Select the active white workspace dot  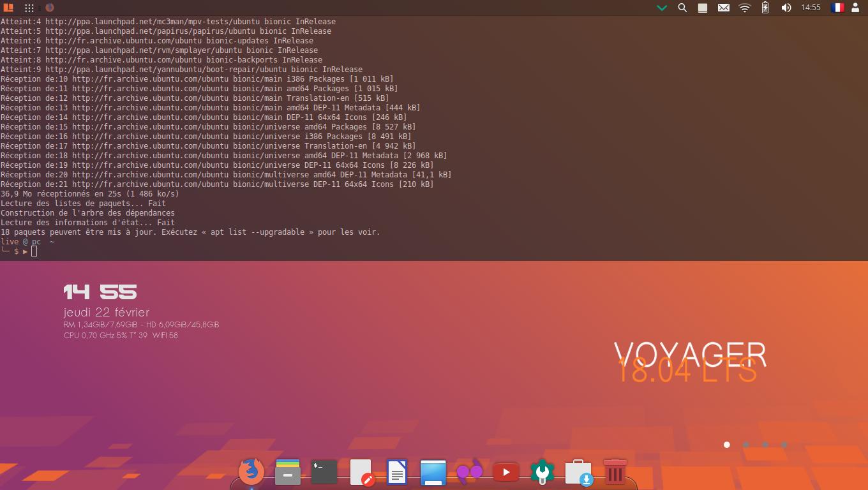(x=727, y=445)
